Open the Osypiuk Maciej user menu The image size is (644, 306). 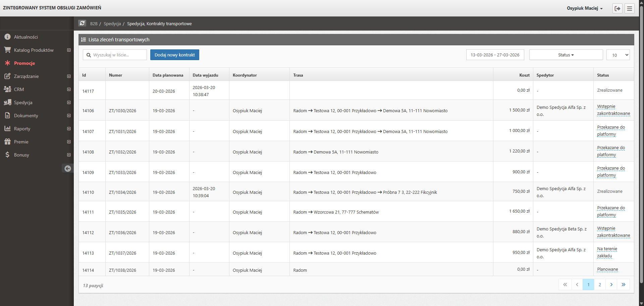(x=585, y=8)
